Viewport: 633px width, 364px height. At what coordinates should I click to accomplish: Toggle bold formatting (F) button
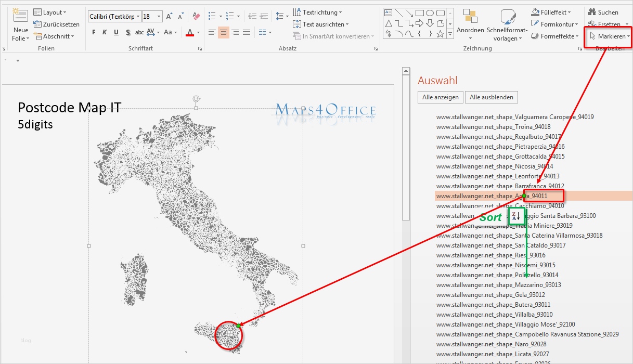[x=94, y=32]
